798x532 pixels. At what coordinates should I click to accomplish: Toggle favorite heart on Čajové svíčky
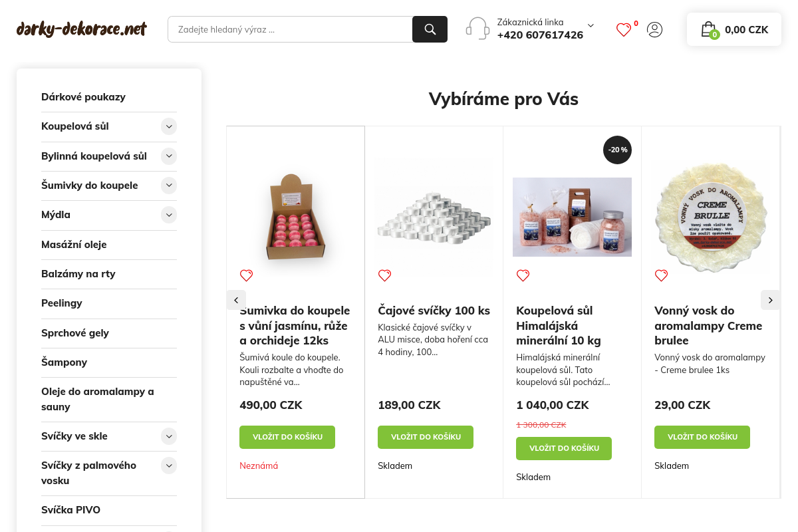pyautogui.click(x=384, y=275)
